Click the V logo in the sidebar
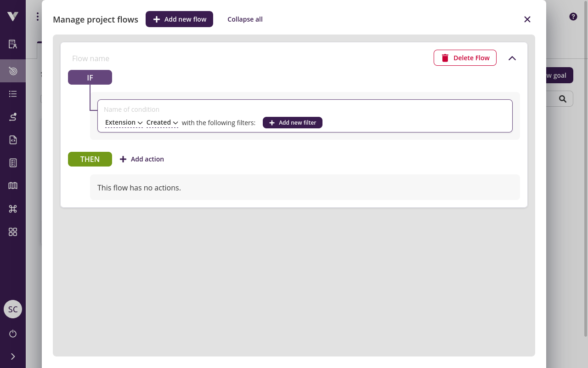Viewport: 588px width, 368px height. click(x=13, y=17)
